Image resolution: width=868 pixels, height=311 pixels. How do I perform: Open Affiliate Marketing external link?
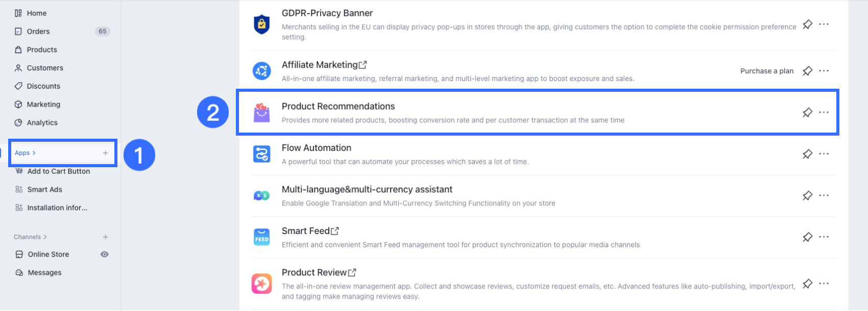tap(363, 65)
